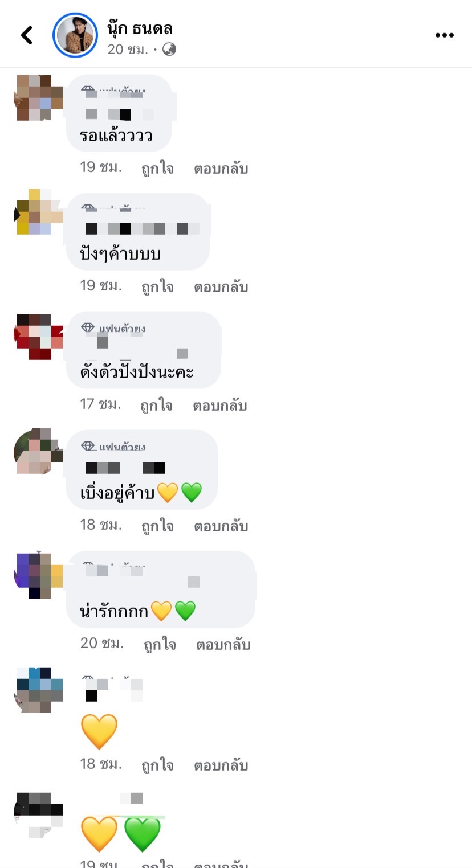Open the avatar of the ปังๆค้าบบบ commenter
This screenshot has height=868, width=472.
click(38, 212)
